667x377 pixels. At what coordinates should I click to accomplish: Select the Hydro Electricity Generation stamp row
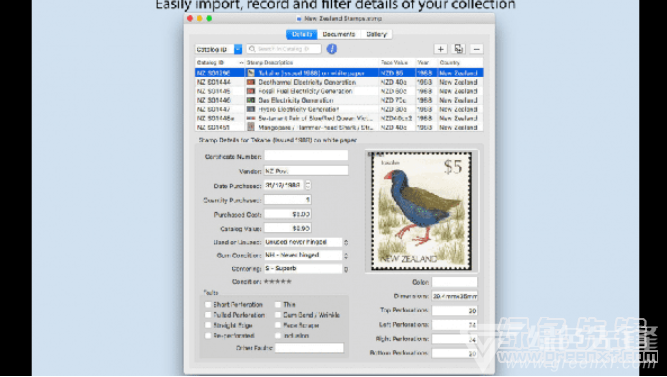(x=339, y=109)
